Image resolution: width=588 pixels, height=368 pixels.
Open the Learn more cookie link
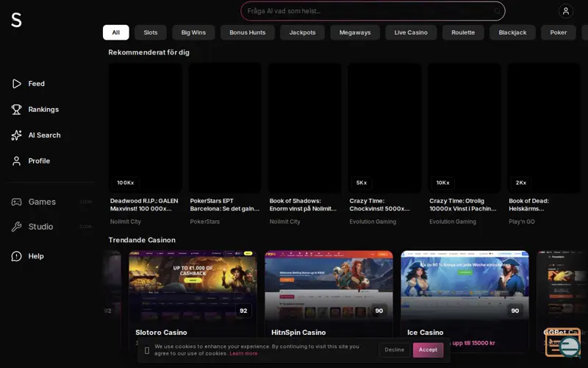[x=243, y=353]
